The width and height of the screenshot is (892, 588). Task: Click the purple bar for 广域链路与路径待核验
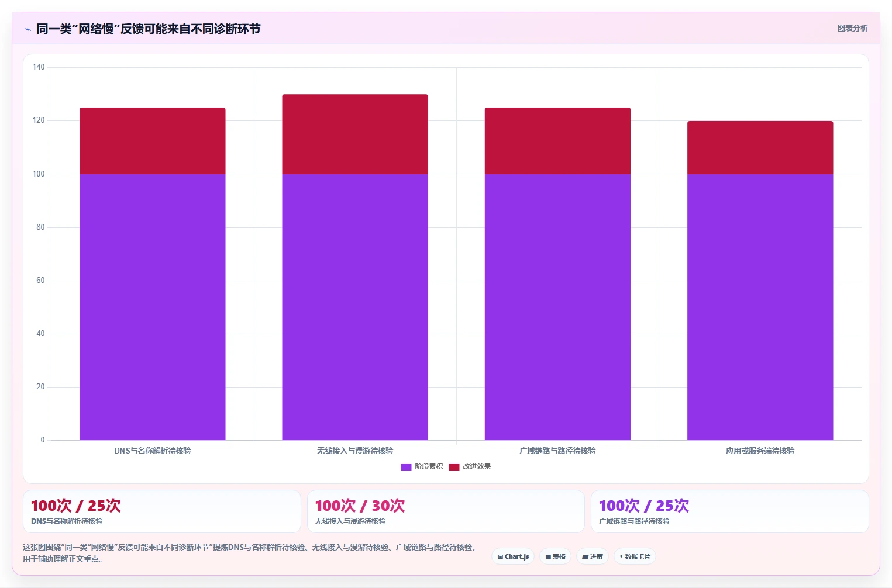pos(557,307)
